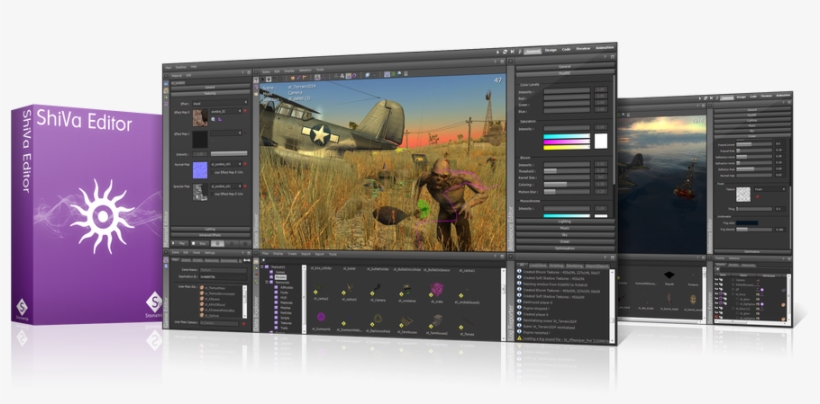Screen dimensions: 820x404
Task: Open the Import menu in Data Explorer
Action: [306, 254]
